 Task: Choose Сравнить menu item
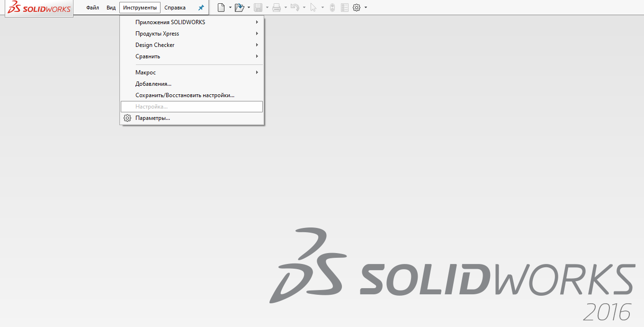click(192, 56)
